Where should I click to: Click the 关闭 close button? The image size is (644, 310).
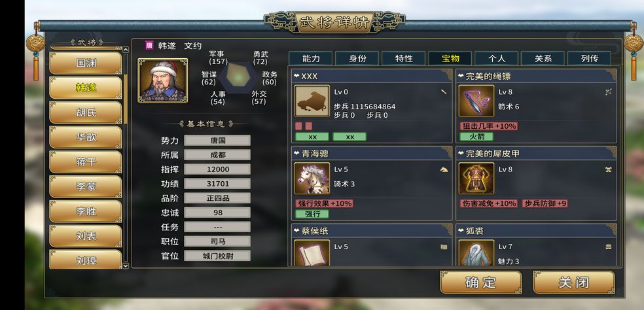click(x=574, y=282)
